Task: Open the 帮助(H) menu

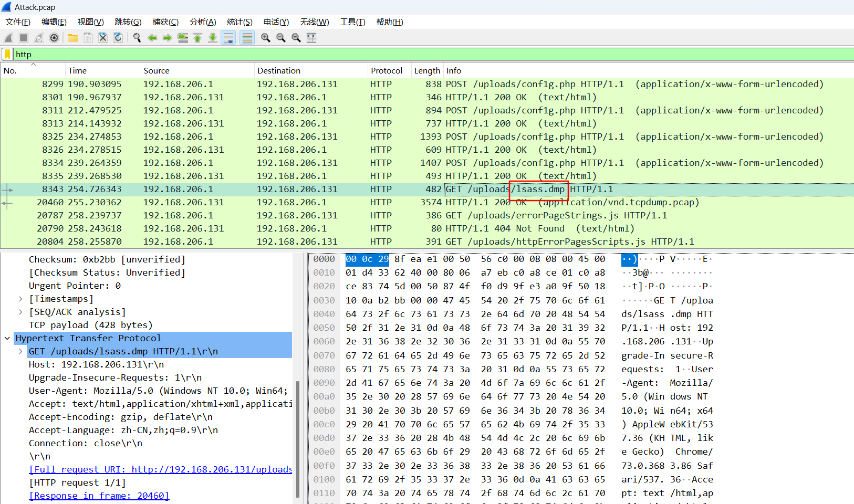Action: 390,22
